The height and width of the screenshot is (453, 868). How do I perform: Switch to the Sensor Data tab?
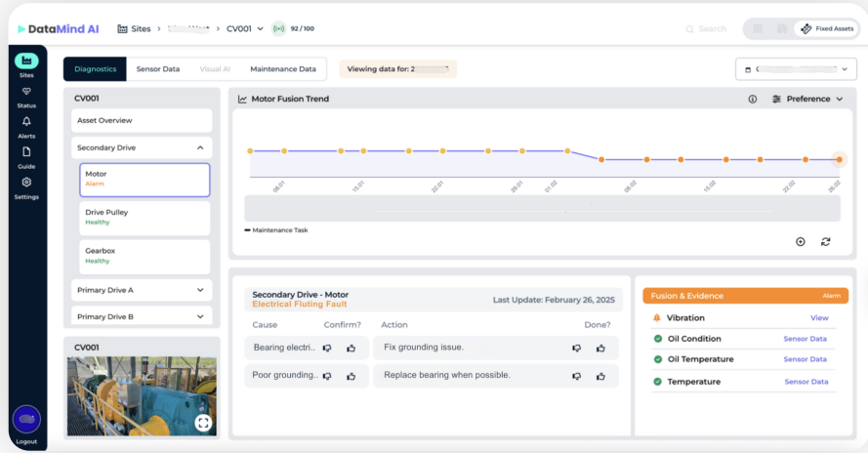pos(157,69)
